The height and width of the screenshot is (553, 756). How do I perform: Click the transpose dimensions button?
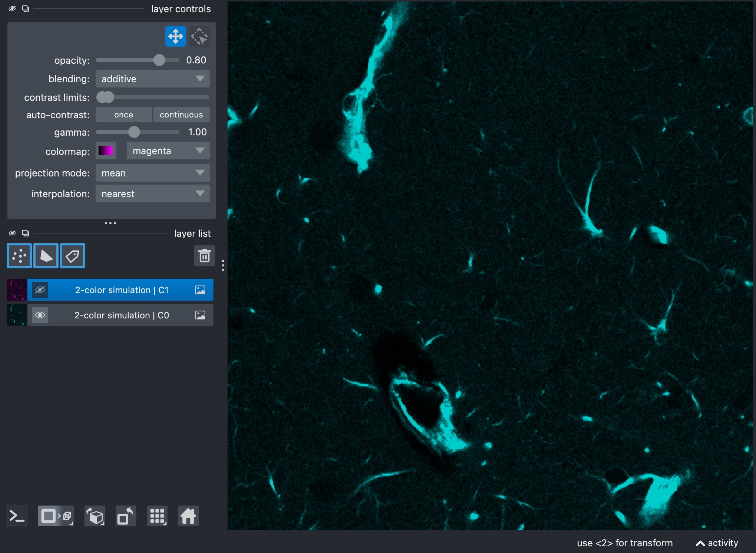pos(126,516)
